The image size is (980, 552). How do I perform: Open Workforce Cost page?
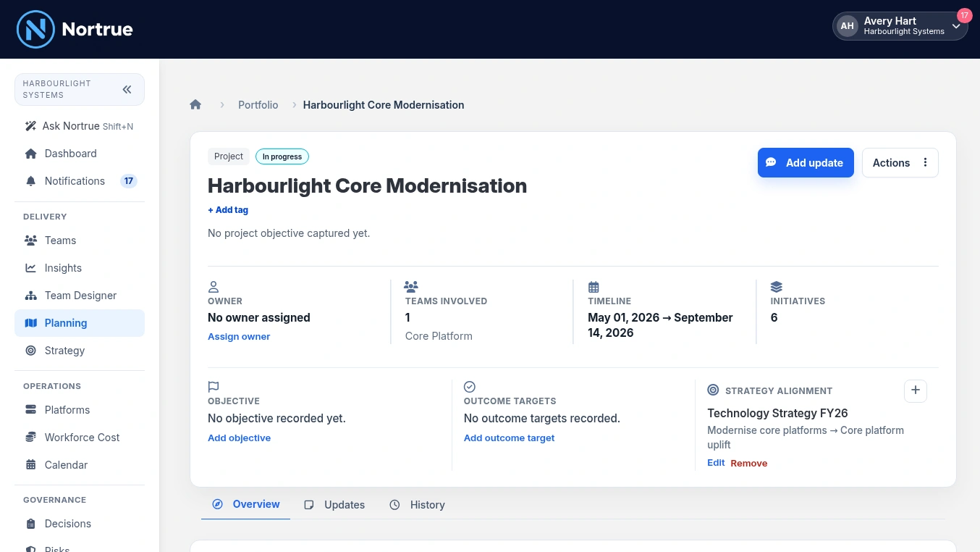pyautogui.click(x=80, y=438)
